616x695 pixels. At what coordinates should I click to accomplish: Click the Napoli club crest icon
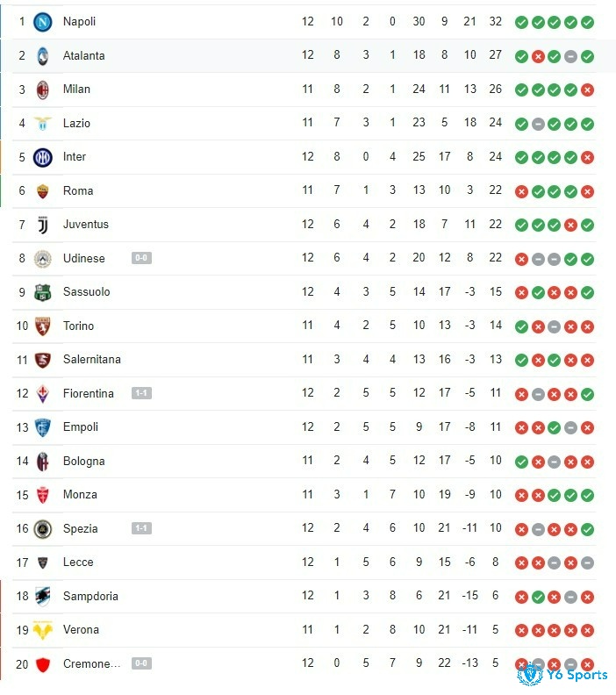coord(42,22)
